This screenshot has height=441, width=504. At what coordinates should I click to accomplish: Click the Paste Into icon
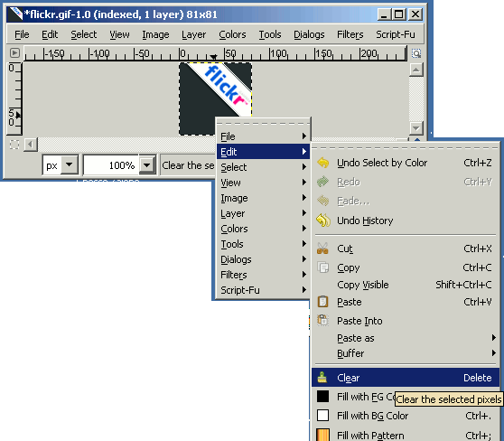click(x=322, y=321)
